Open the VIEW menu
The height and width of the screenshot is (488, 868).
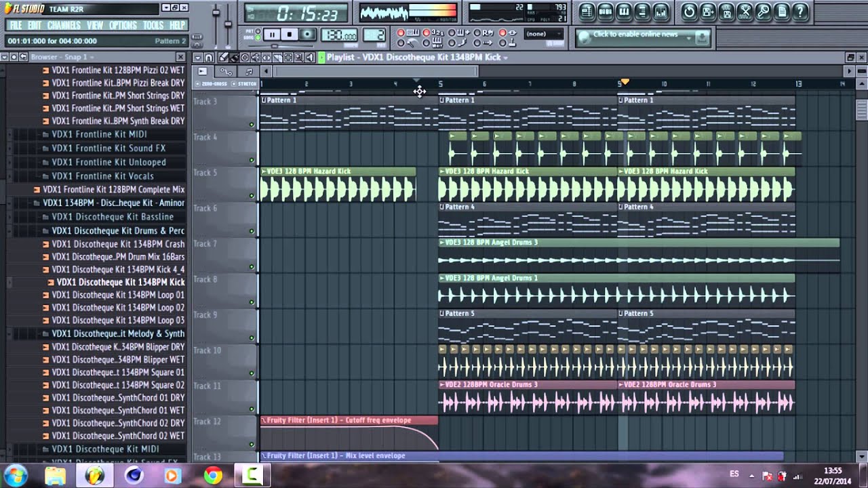pyautogui.click(x=95, y=25)
